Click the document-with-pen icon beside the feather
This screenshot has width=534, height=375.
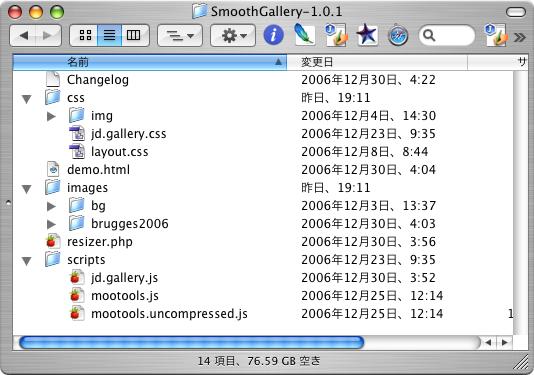point(336,34)
